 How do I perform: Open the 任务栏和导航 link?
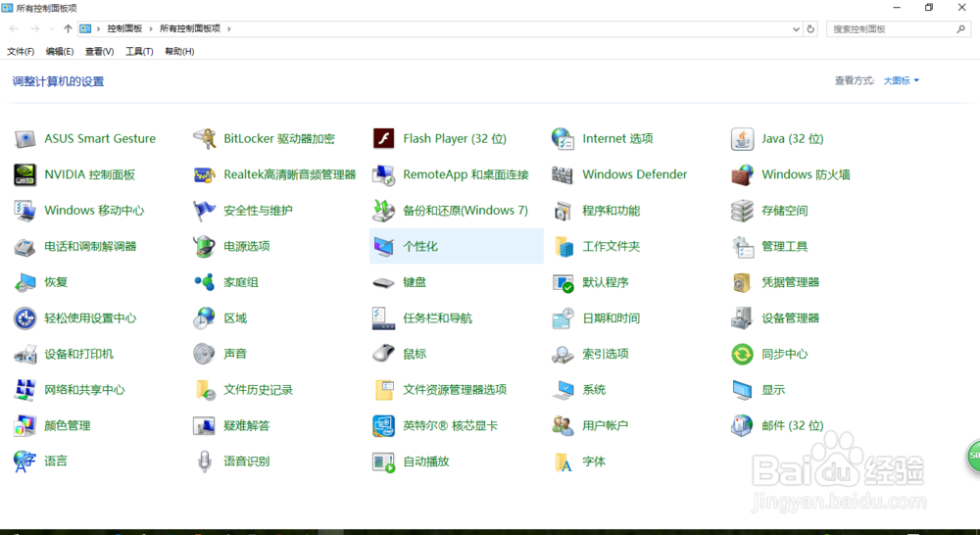pos(437,318)
